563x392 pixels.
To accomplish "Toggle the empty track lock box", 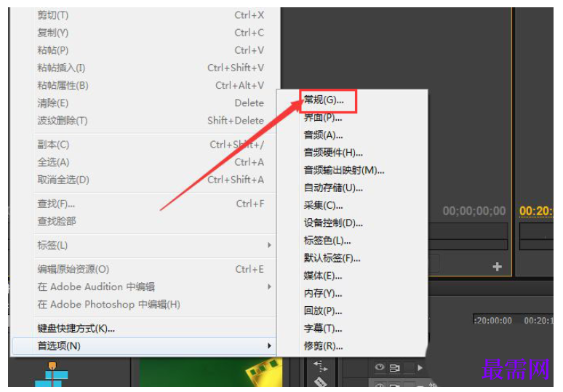I will pyautogui.click(x=408, y=367).
